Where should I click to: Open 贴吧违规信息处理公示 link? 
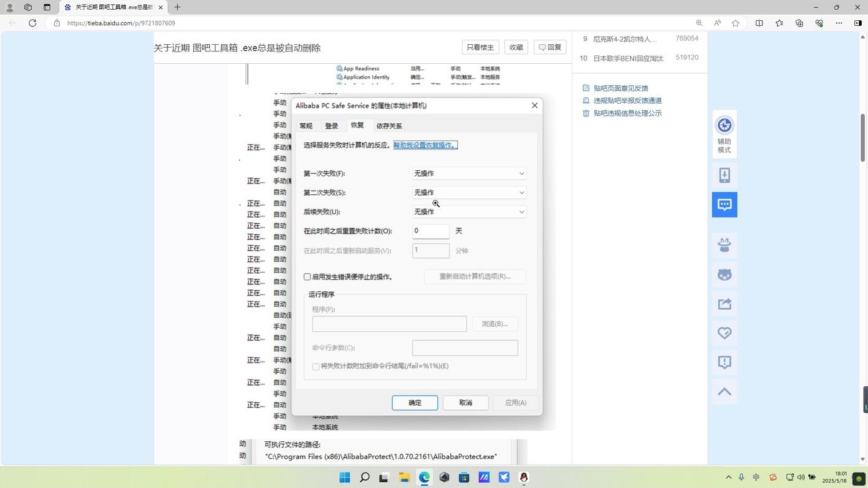[x=627, y=113]
